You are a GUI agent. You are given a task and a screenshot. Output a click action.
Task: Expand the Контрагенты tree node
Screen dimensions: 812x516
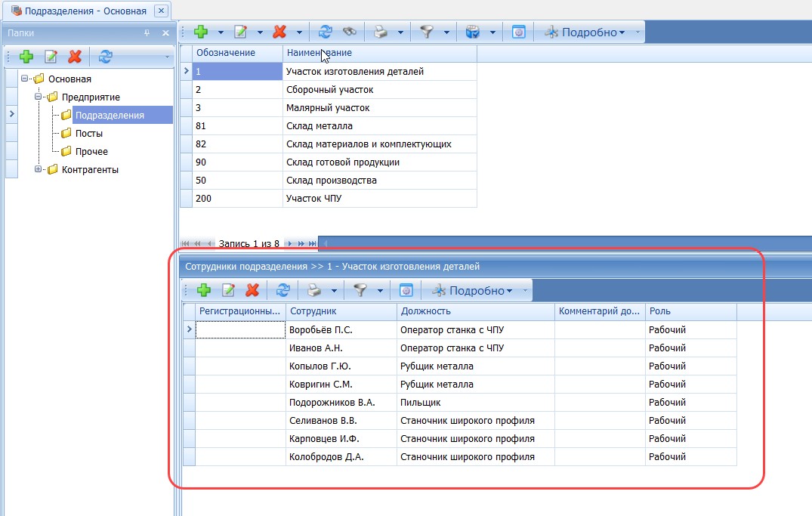click(x=38, y=170)
